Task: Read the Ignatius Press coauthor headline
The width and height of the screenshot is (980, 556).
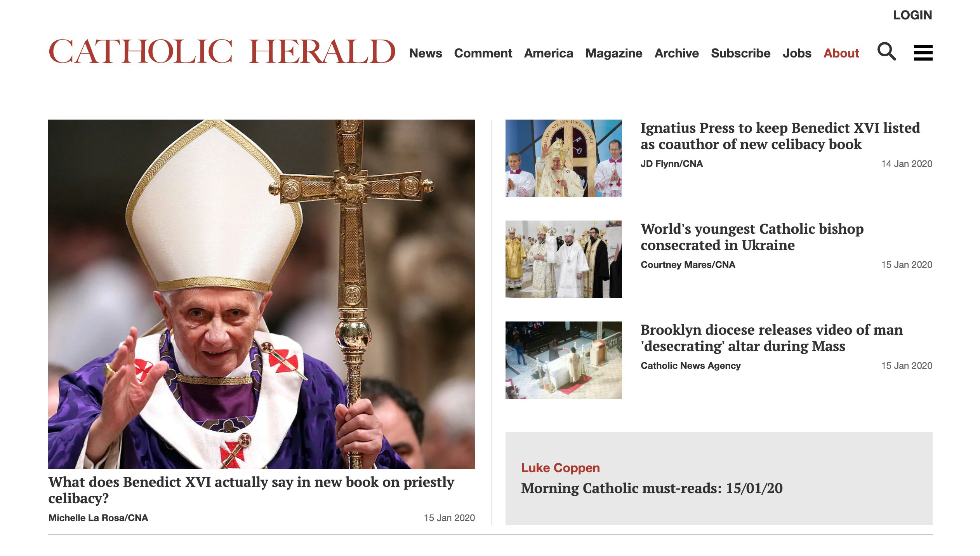Action: point(780,136)
